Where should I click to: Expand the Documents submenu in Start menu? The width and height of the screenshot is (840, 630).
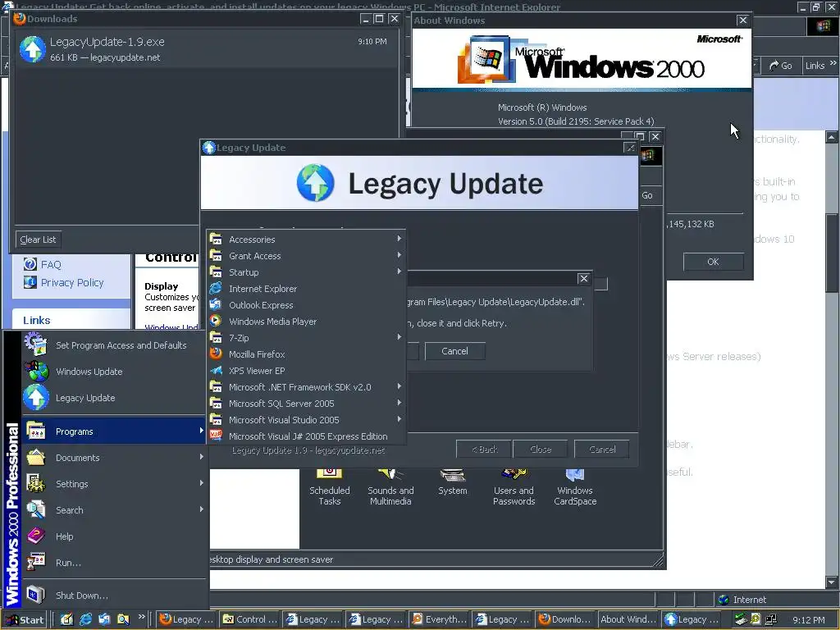click(x=113, y=458)
